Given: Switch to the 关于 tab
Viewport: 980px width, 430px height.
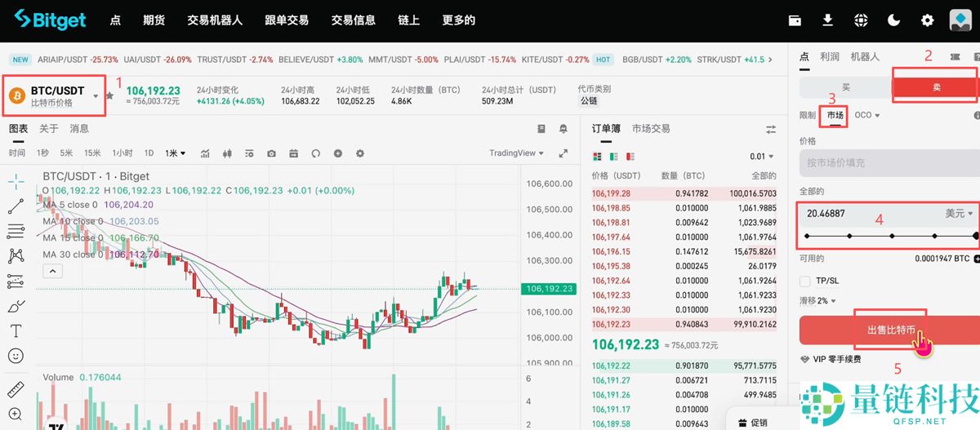Looking at the screenshot, I should [48, 129].
